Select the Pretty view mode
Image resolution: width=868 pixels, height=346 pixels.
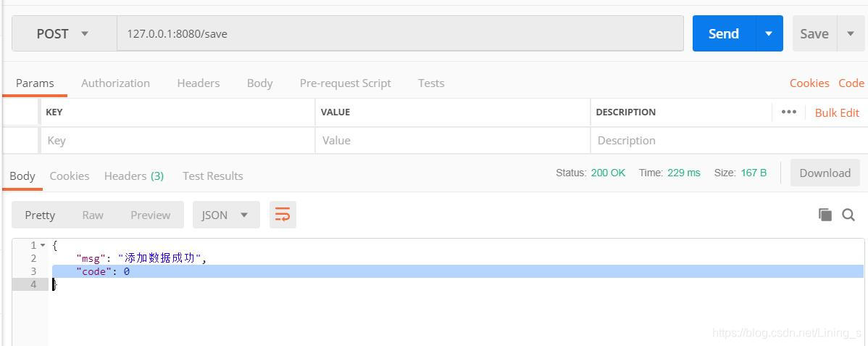40,215
